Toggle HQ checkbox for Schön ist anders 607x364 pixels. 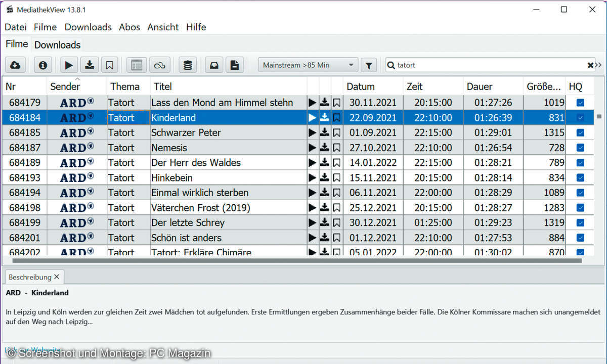click(x=580, y=238)
